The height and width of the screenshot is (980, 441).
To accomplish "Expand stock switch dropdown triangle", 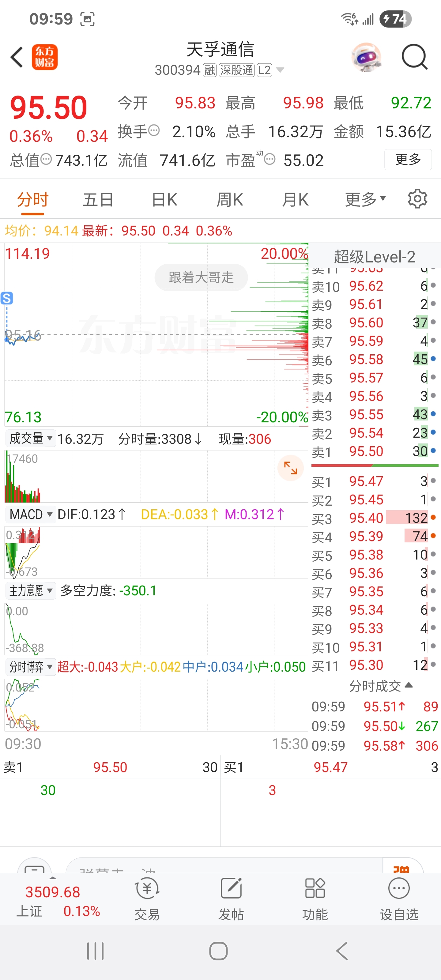I will pos(280,70).
